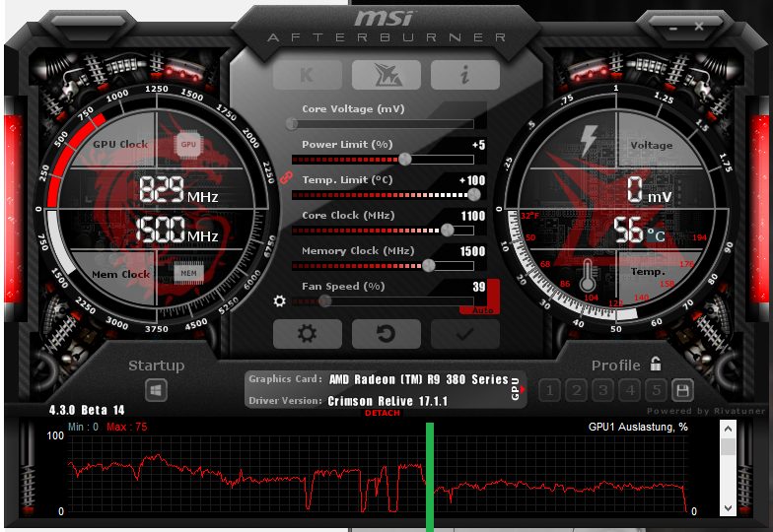
Task: Click the 829 MHz GPU clock readout
Action: [178, 191]
